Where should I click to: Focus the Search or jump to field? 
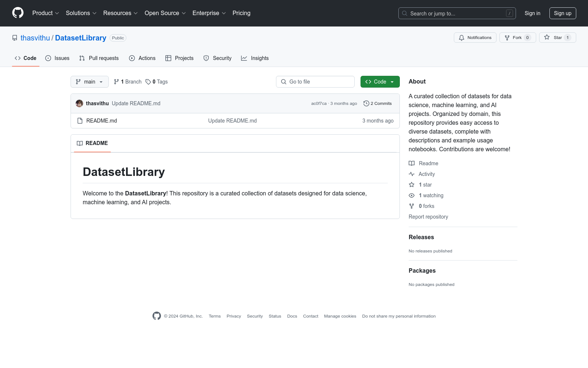pyautogui.click(x=457, y=13)
